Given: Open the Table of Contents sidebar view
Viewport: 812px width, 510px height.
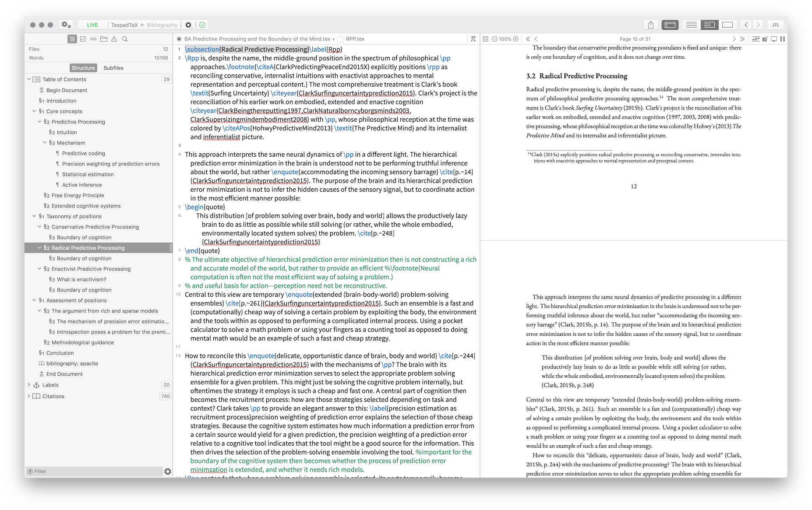Looking at the screenshot, I should pyautogui.click(x=72, y=39).
